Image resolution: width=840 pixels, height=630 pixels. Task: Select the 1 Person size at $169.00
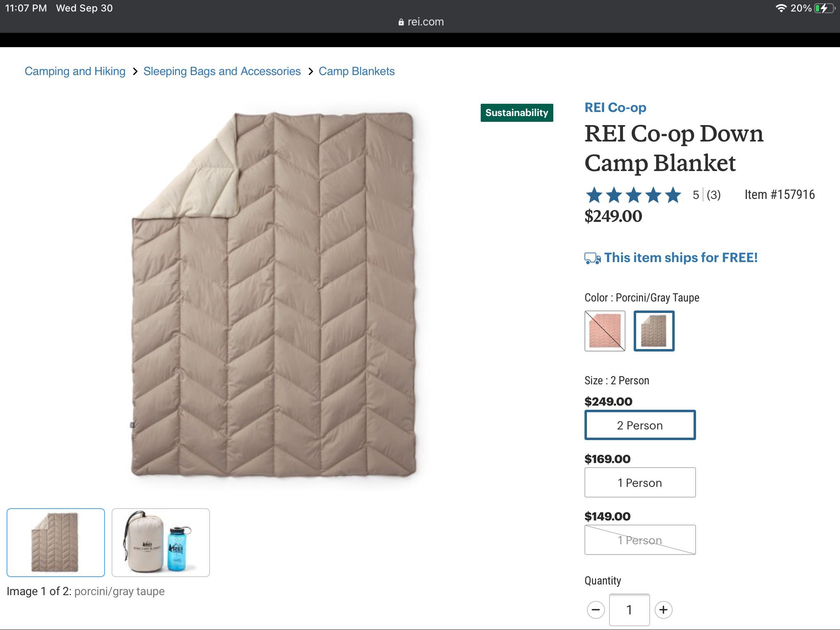(x=640, y=482)
